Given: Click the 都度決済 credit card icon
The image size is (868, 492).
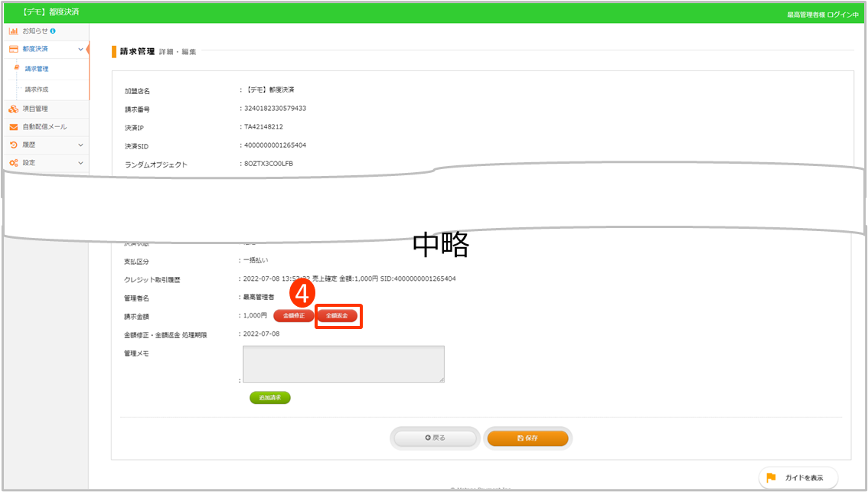Looking at the screenshot, I should 13,49.
